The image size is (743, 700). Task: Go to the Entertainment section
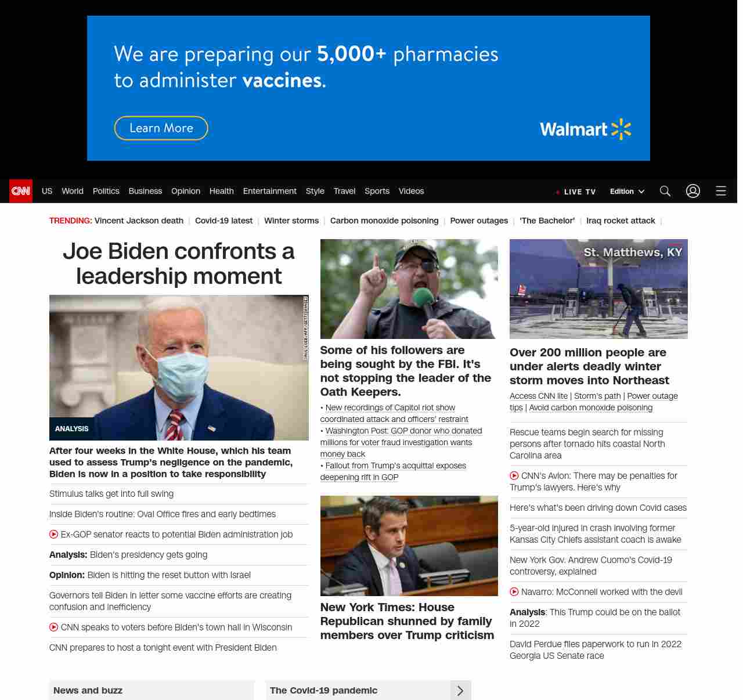pos(269,191)
